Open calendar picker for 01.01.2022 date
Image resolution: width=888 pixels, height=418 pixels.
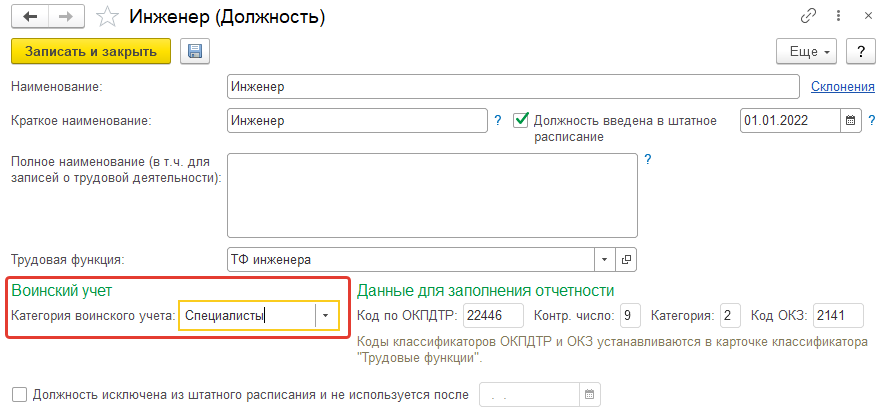point(851,121)
